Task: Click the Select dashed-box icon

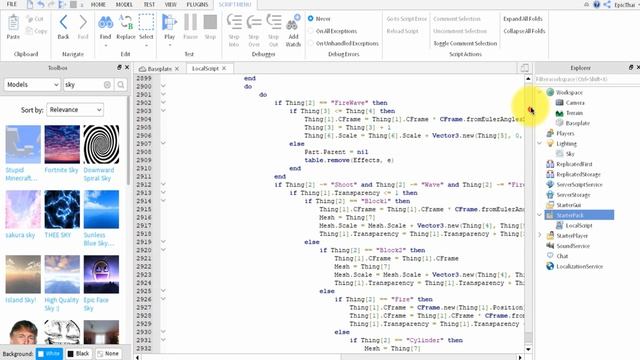Action: tap(146, 22)
